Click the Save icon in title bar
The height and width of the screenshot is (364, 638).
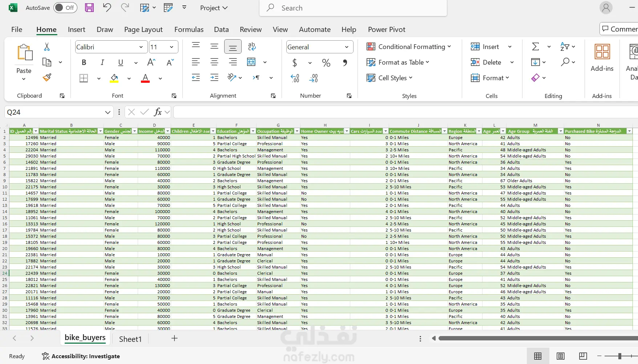point(89,8)
